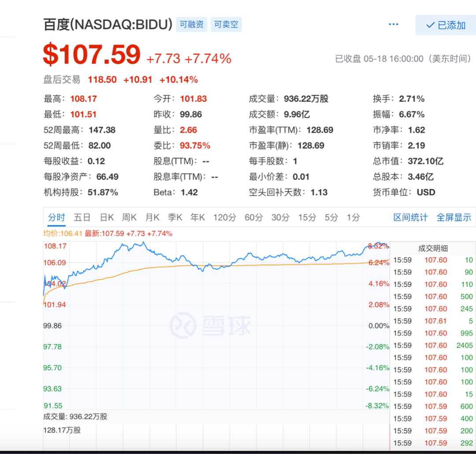Click the trade row with volume 2405
This screenshot has height=454, width=476.
pos(433,345)
